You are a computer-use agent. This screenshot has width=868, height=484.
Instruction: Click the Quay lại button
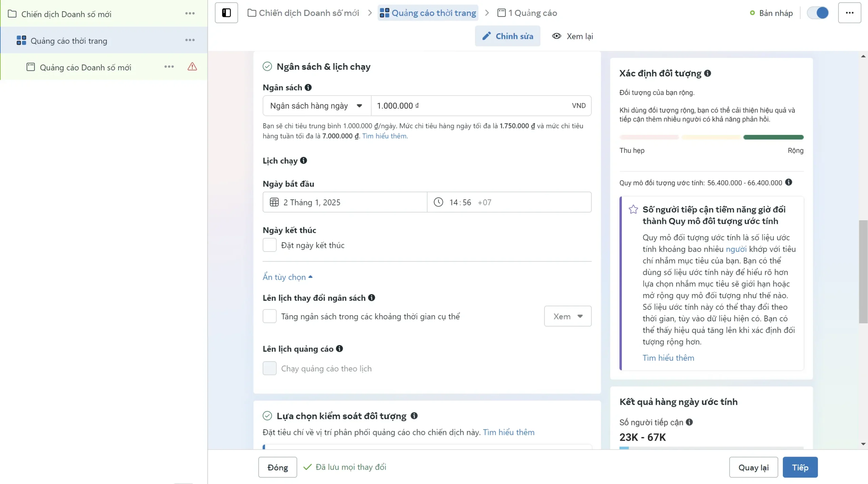point(753,467)
